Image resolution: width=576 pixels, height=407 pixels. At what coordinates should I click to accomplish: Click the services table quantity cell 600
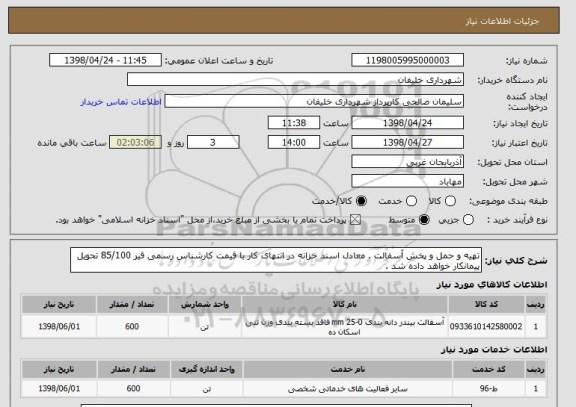(133, 388)
